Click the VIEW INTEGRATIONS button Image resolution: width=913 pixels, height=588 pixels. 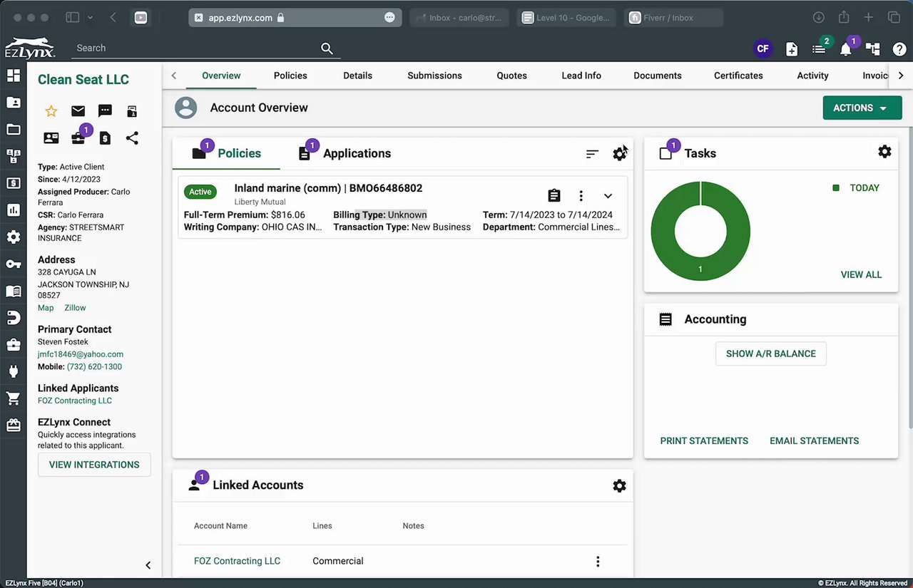[94, 465]
